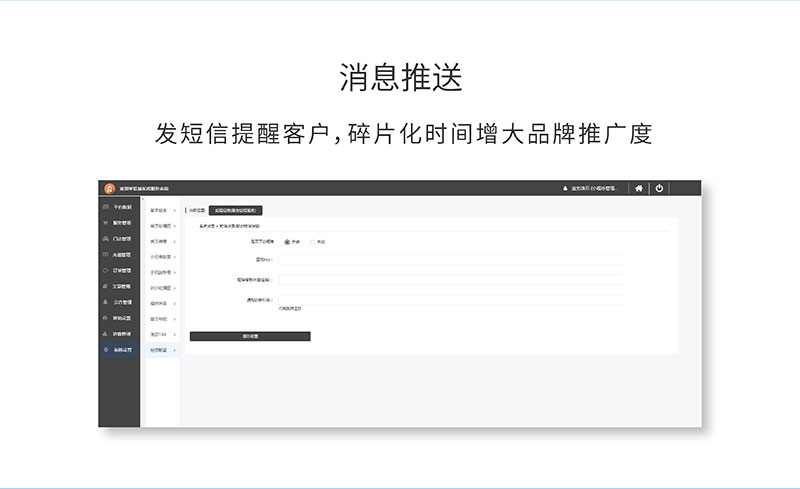
Task: Expand 基本信息 submenu chevron
Action: point(174,210)
